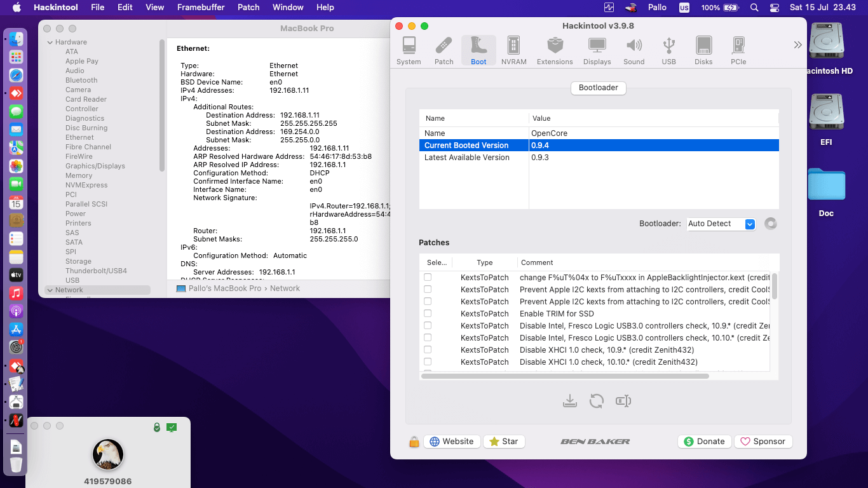Open the Displays toolbar icon
Screen dimensions: 868x488
(597, 51)
